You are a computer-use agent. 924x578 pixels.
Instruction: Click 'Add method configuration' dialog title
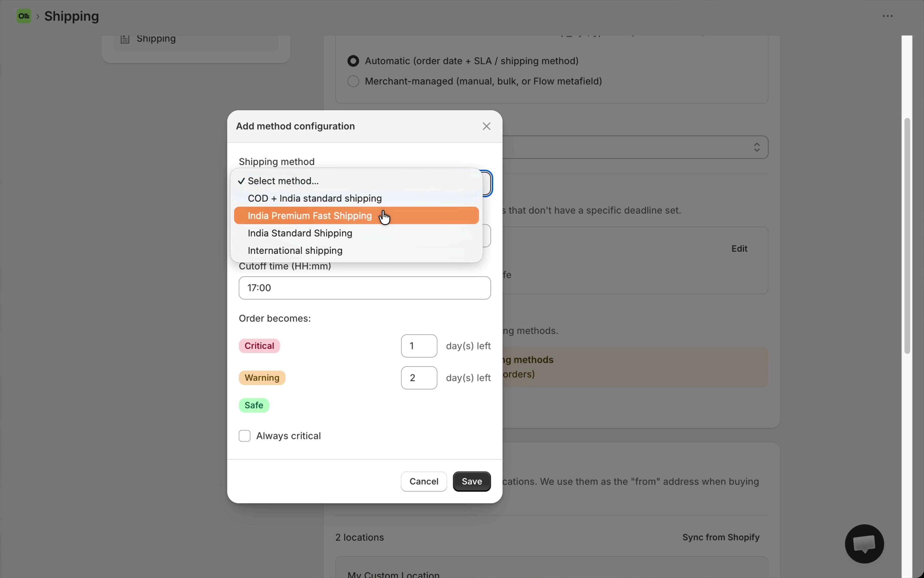(295, 126)
